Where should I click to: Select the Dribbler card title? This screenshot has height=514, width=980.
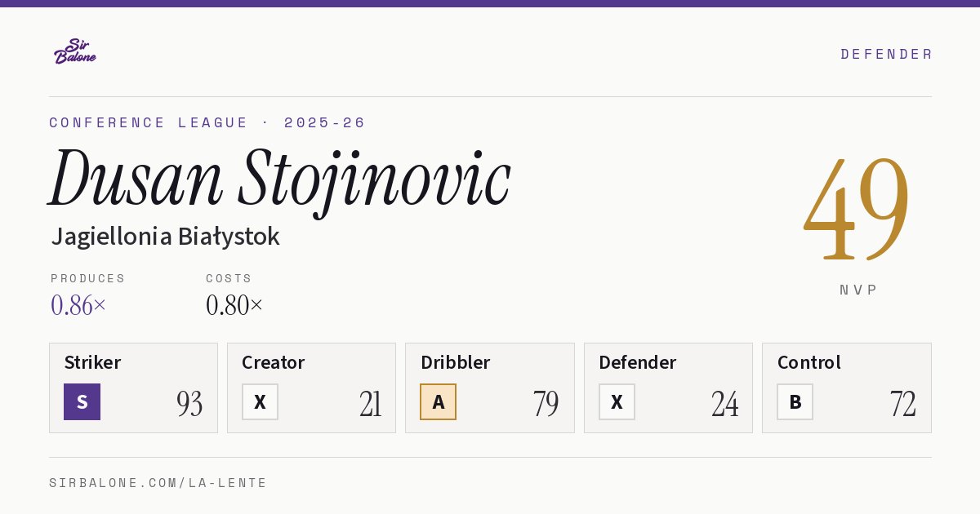455,362
